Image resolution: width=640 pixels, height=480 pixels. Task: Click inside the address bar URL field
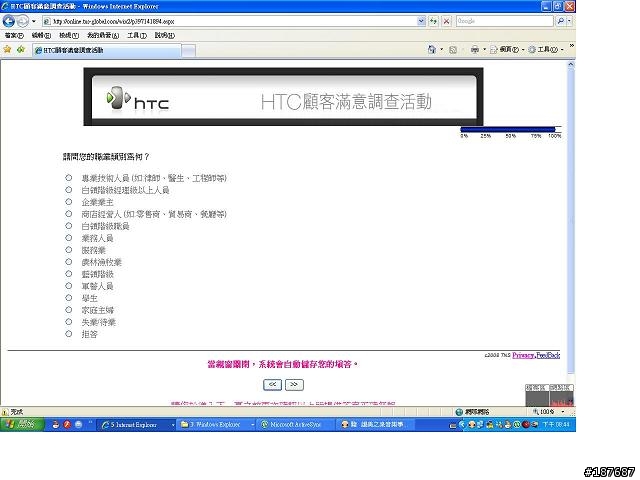click(229, 21)
